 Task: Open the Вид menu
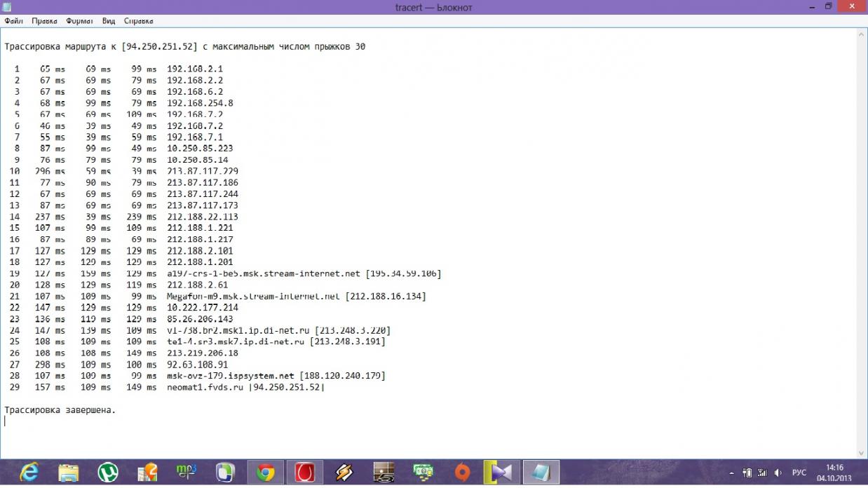(109, 21)
